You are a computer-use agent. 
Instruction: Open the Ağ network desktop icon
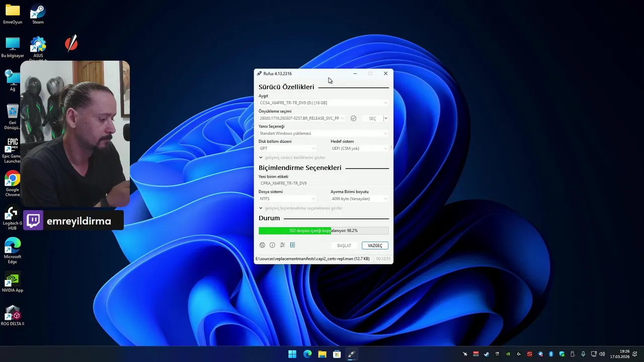(12, 80)
